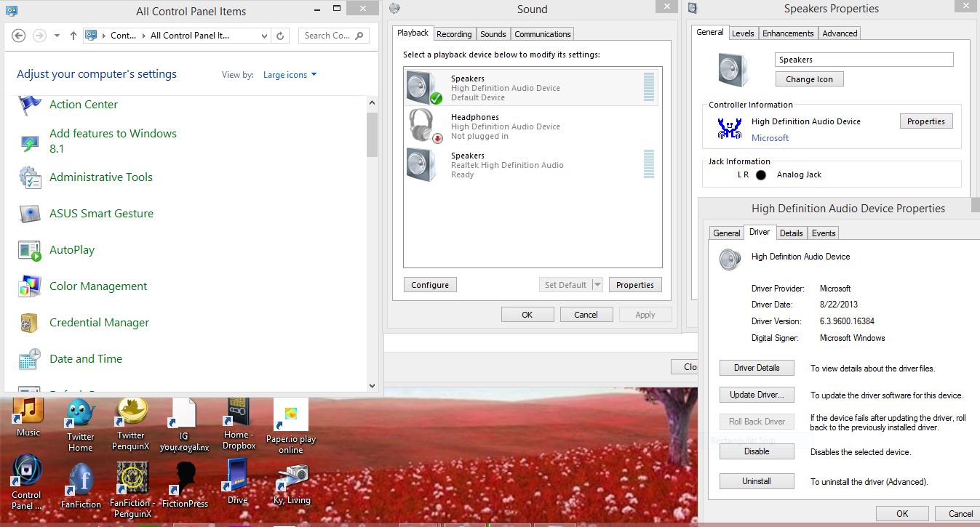Open the Levels tab in Speakers Properties
The height and width of the screenshot is (527, 980).
tap(743, 33)
